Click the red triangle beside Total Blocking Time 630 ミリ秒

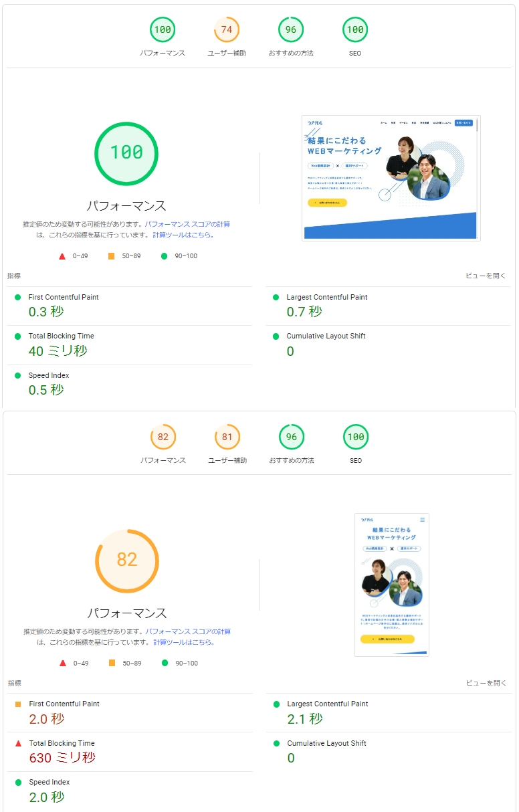[x=18, y=743]
